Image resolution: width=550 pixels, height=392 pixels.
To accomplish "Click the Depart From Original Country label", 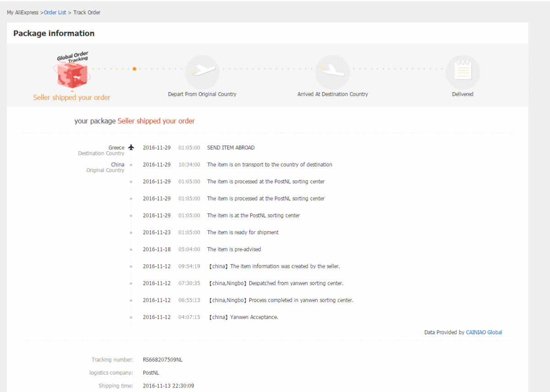I will pyautogui.click(x=202, y=94).
